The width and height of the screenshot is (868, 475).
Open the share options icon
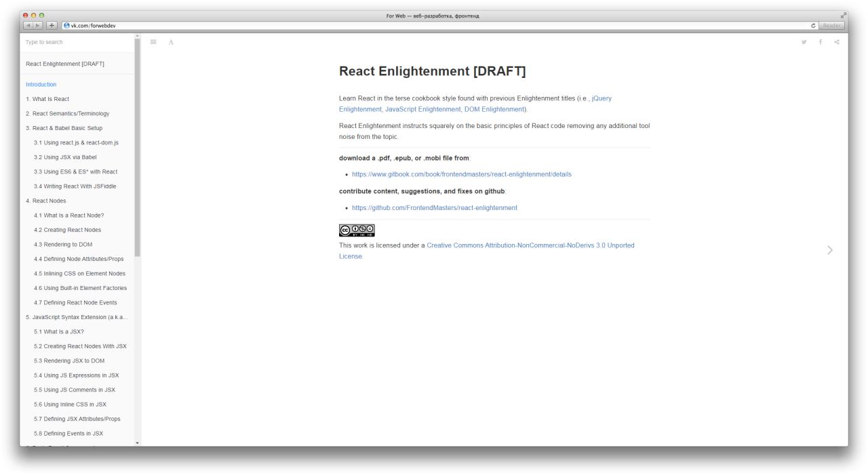[x=837, y=42]
